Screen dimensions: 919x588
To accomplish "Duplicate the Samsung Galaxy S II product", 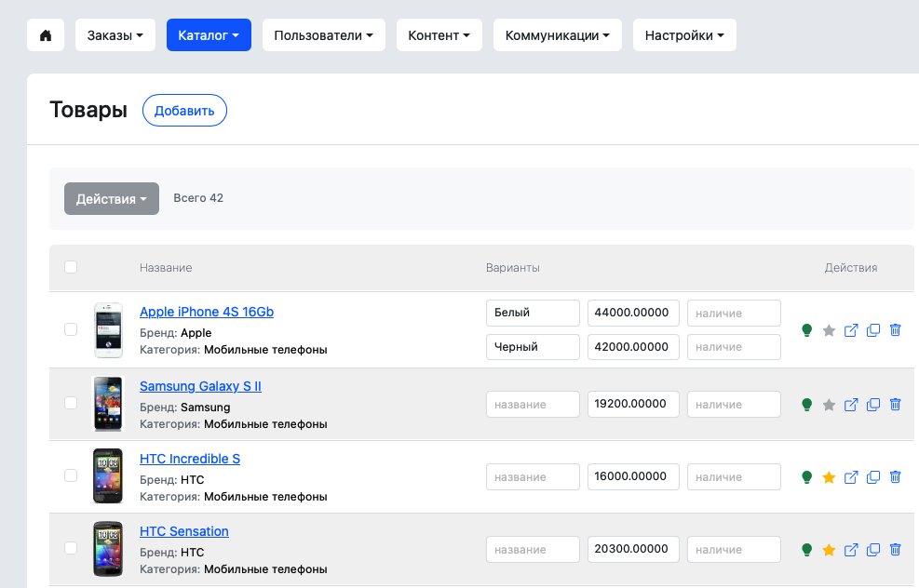I will pyautogui.click(x=873, y=405).
